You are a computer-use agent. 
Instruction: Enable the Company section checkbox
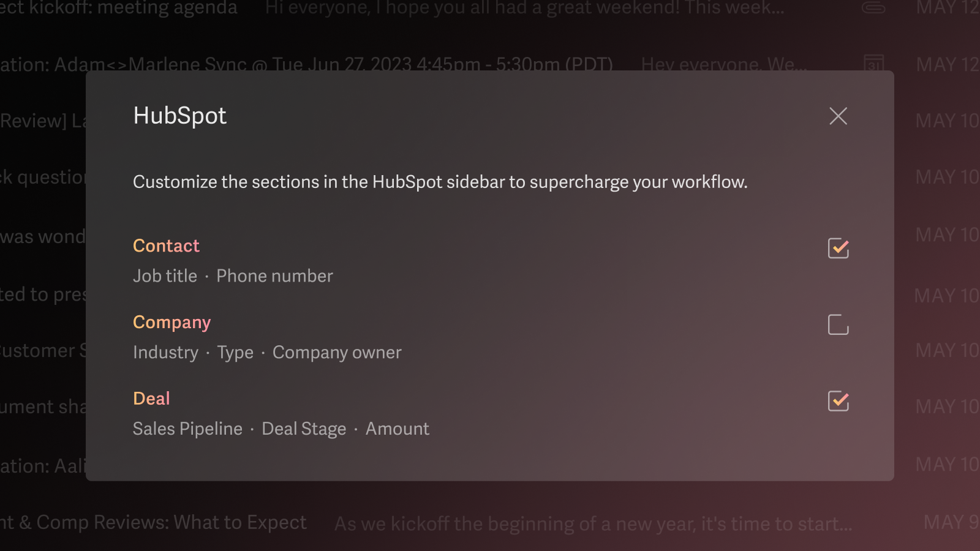point(838,324)
